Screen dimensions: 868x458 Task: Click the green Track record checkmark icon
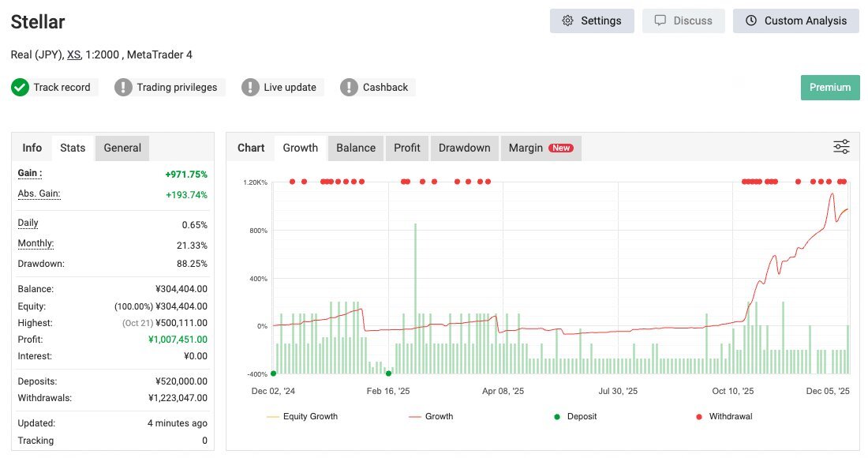pyautogui.click(x=20, y=88)
